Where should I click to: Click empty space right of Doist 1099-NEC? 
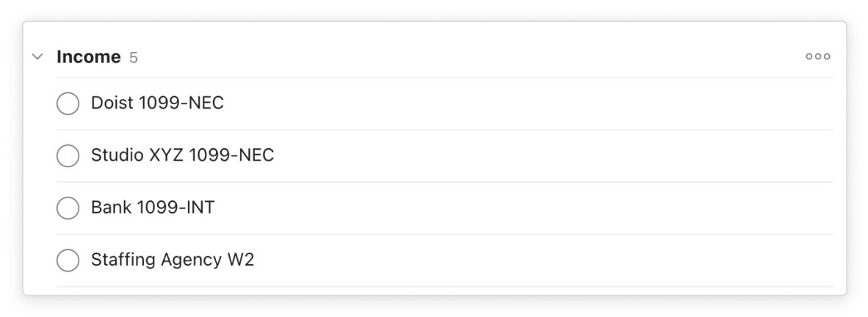coord(514,103)
